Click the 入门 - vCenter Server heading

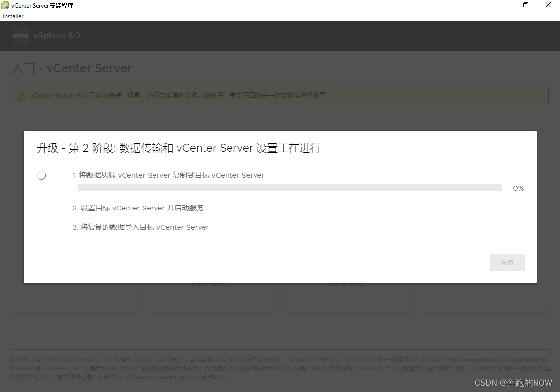click(x=72, y=68)
